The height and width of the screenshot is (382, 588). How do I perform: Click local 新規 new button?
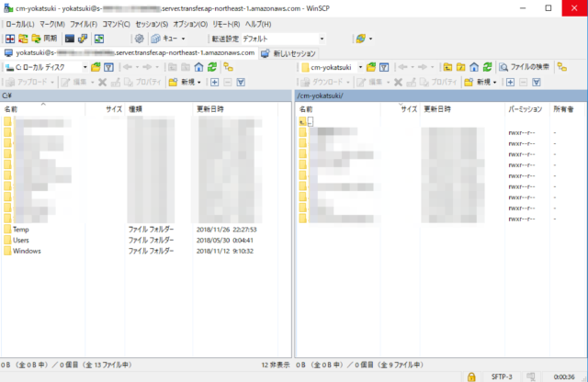click(x=182, y=82)
